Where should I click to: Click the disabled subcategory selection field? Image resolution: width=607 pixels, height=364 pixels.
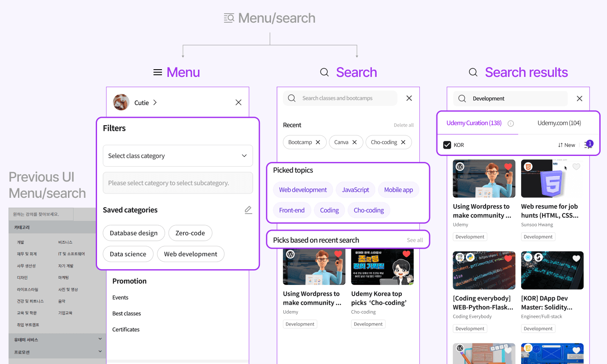tap(178, 183)
